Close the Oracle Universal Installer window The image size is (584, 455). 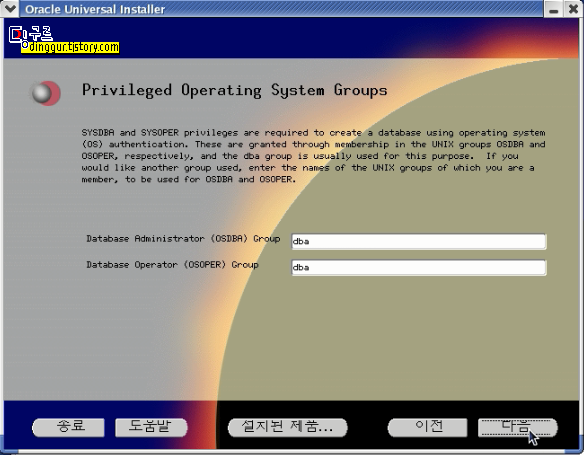[x=573, y=9]
